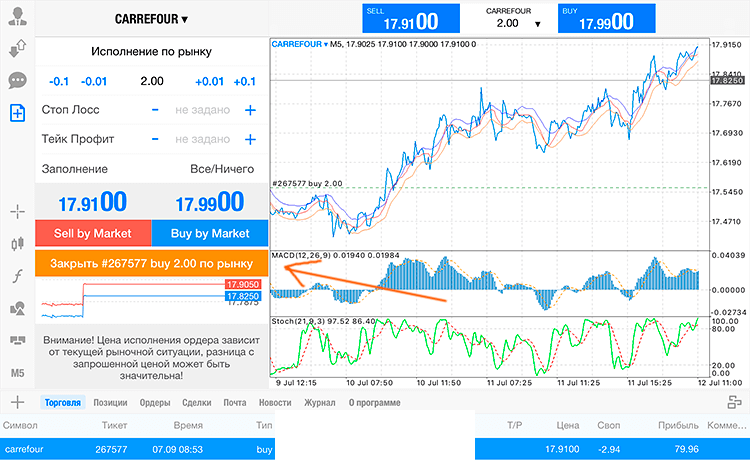
Task: Click the #267577 buy 2.00 chart line label
Action: point(307,184)
